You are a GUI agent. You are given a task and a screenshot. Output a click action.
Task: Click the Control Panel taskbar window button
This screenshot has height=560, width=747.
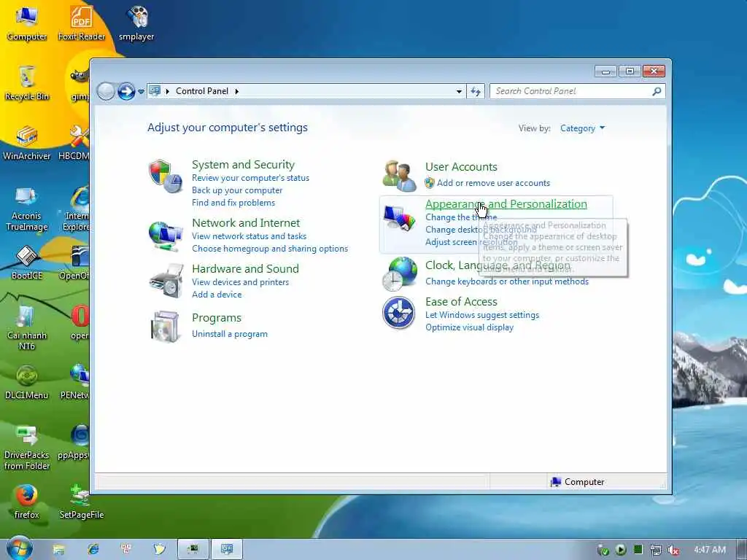227,550
